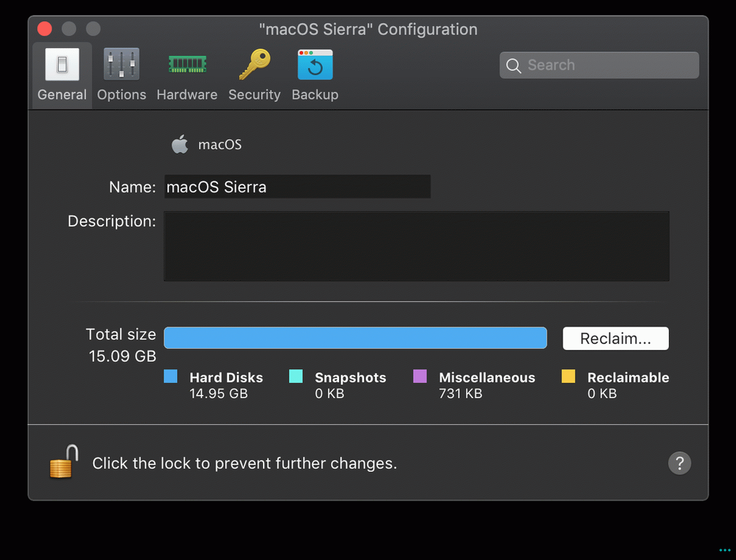Click the Reclaim... button

pyautogui.click(x=615, y=338)
